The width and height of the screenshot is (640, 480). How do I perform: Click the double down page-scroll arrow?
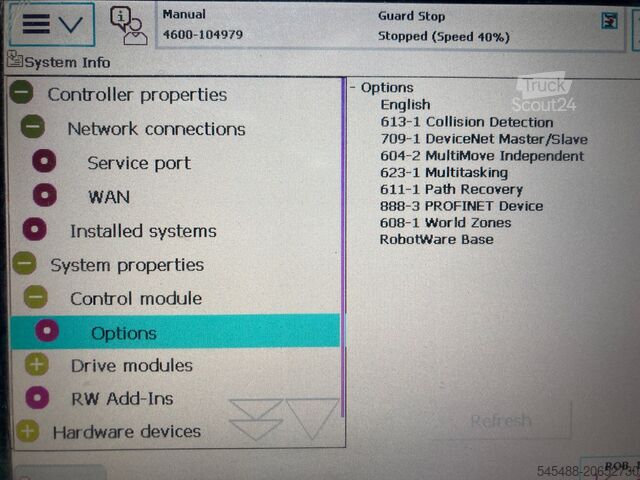point(256,419)
